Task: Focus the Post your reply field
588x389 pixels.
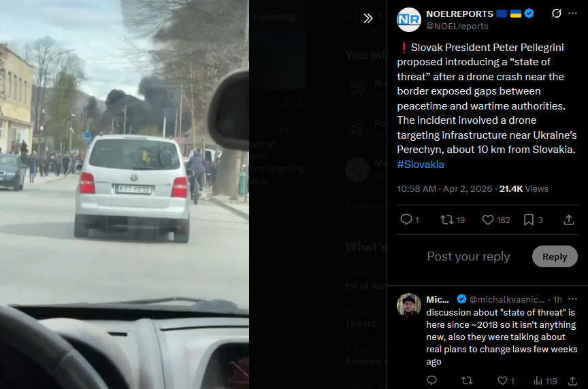Action: point(468,256)
